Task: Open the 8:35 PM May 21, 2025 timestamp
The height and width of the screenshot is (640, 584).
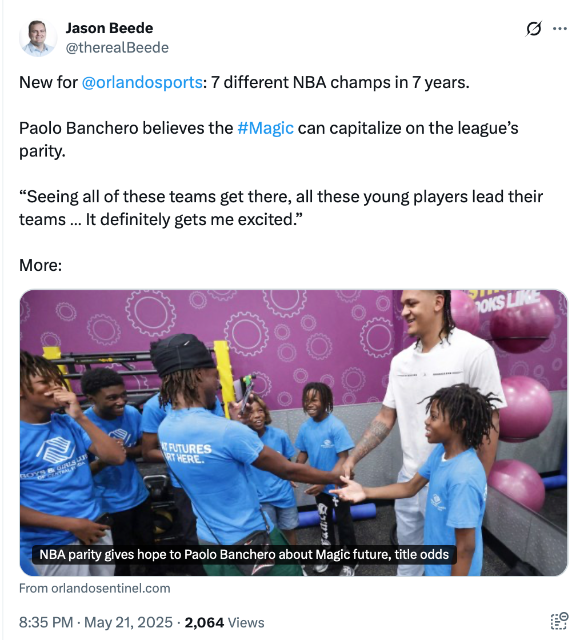Action: pos(96,622)
